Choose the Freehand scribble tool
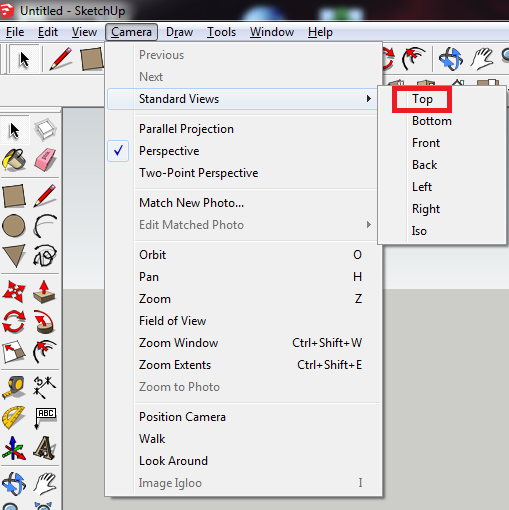 click(45, 256)
